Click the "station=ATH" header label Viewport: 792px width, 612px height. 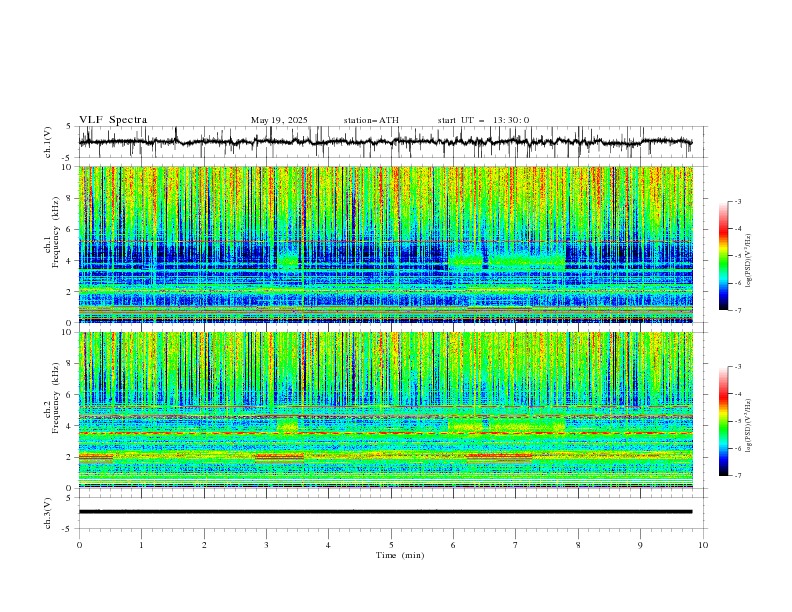(371, 120)
